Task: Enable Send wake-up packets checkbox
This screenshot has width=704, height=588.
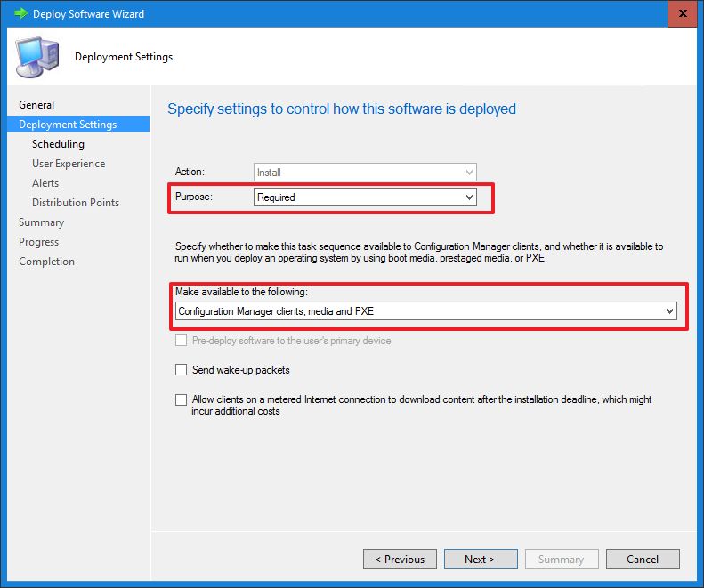Action: coord(182,369)
